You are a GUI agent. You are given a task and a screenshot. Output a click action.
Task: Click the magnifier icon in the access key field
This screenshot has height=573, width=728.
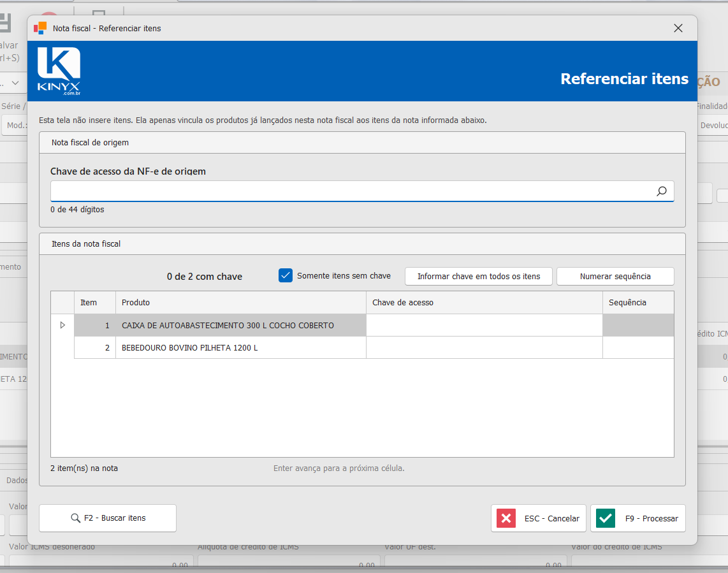pos(662,191)
